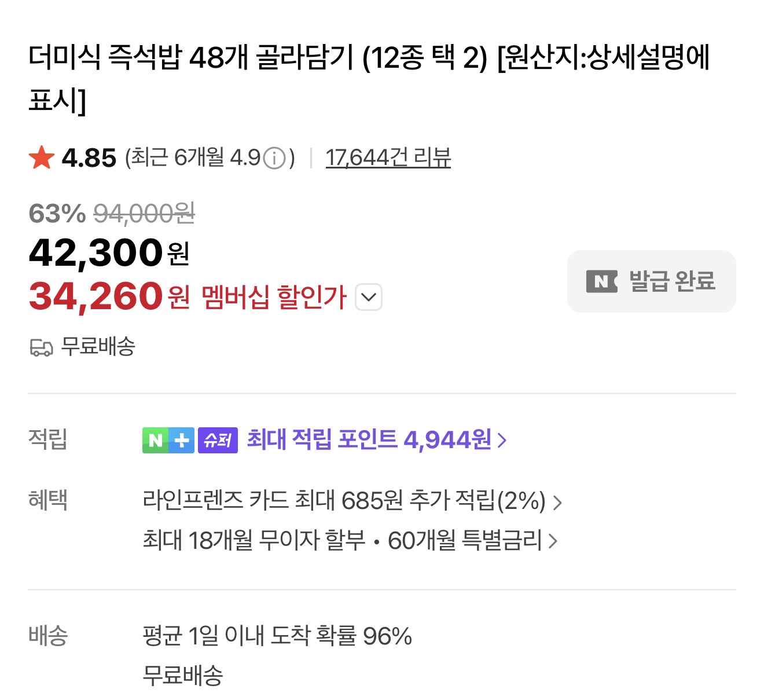The height and width of the screenshot is (700, 764).
Task: Click the red star rating icon
Action: click(x=42, y=157)
